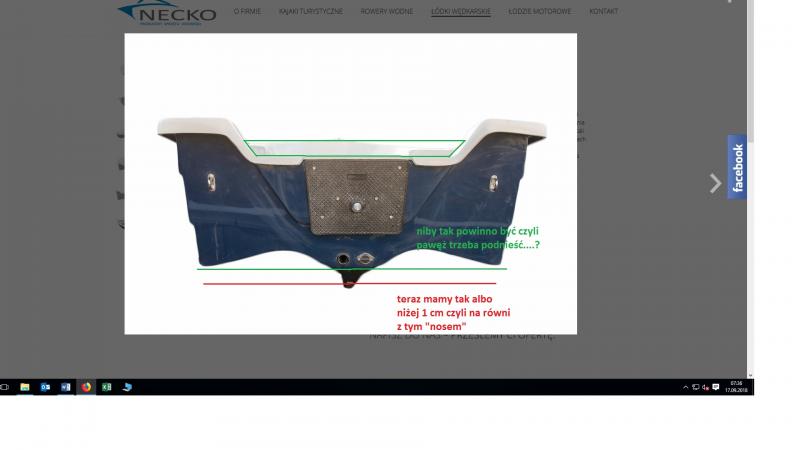Switch to Firefox in the taskbar
800x450 pixels.
point(86,386)
